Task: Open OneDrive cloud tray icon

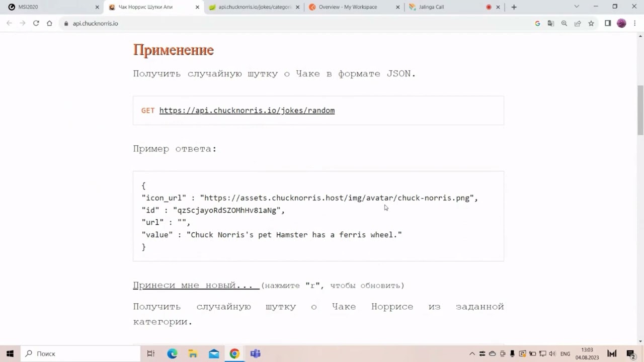Action: tap(492, 353)
